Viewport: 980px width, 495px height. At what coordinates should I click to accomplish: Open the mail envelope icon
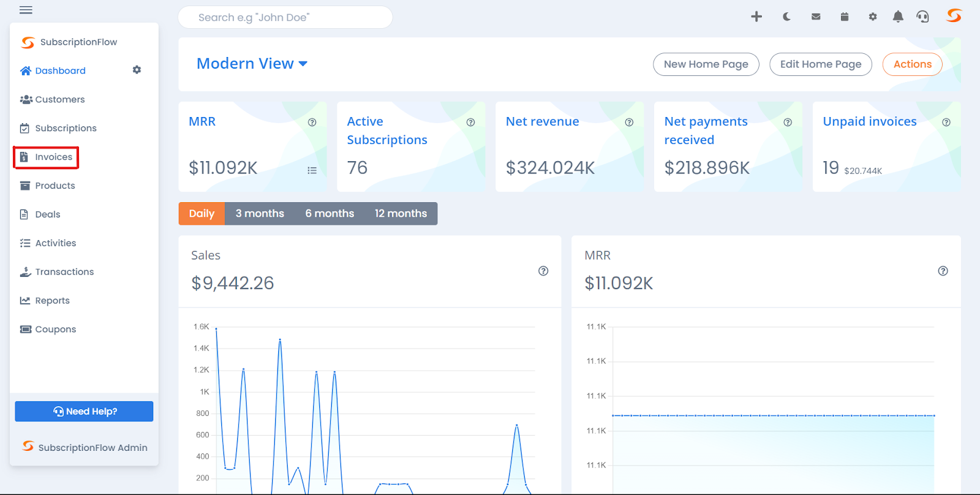click(816, 17)
